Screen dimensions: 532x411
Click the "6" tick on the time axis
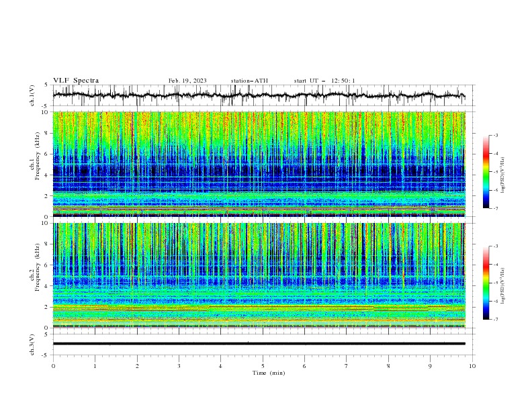pos(304,366)
